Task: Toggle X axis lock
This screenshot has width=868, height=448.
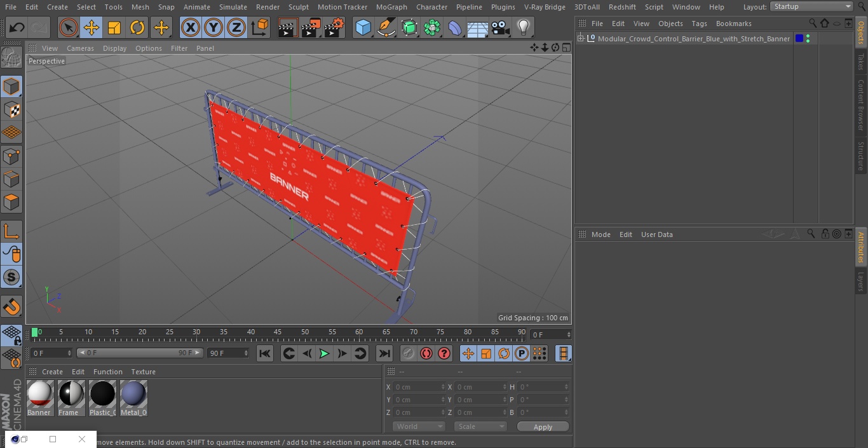Action: (190, 27)
